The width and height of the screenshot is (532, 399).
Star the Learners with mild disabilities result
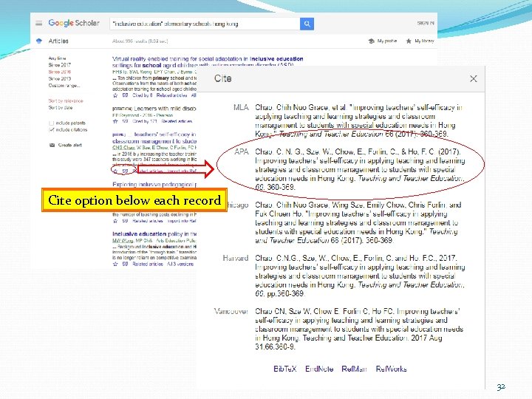[x=115, y=121]
